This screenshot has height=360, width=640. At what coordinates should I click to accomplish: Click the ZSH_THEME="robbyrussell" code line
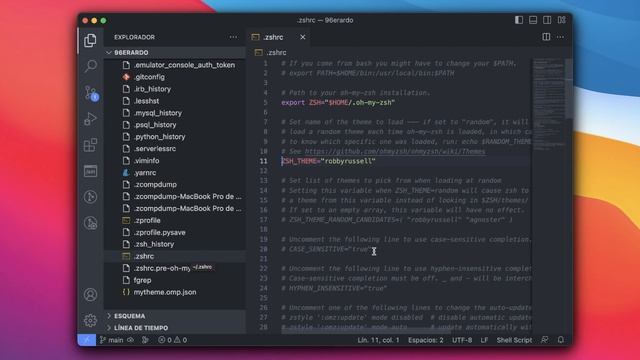[328, 161]
